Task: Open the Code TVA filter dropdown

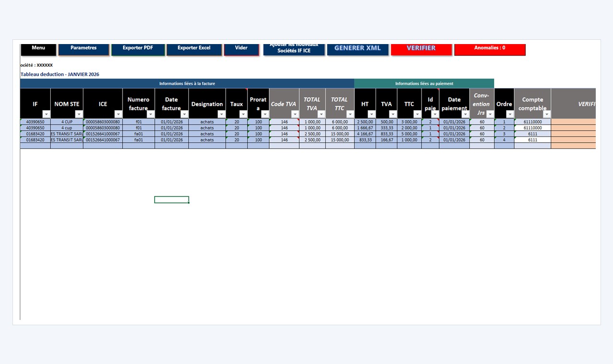Action: click(x=295, y=114)
